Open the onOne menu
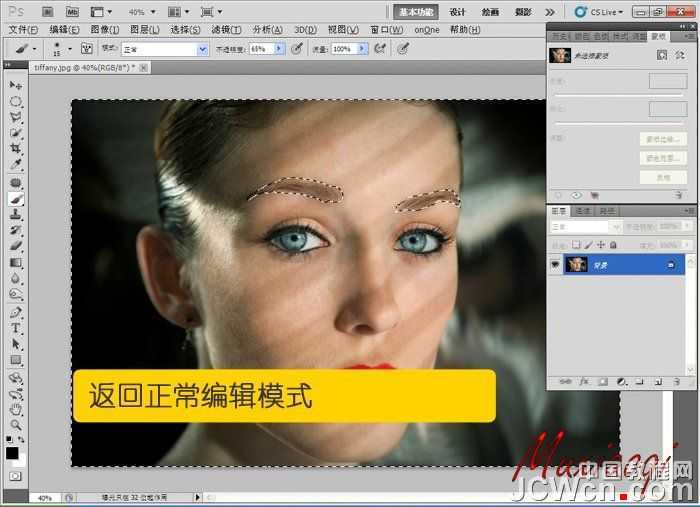The image size is (700, 507). click(x=427, y=29)
